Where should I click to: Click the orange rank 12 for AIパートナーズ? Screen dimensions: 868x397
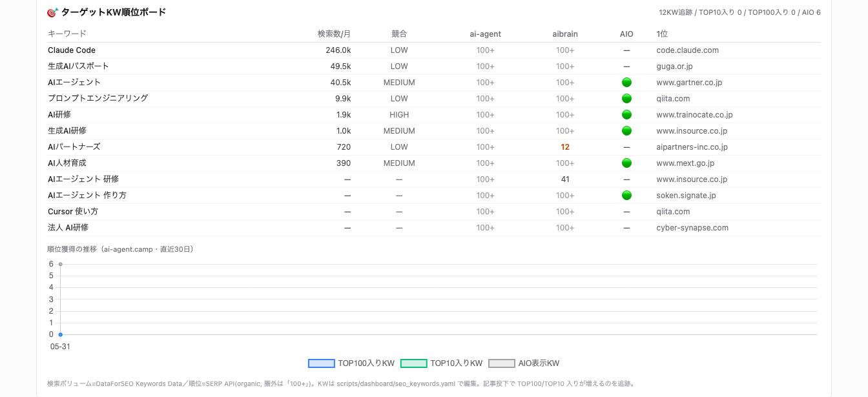(x=565, y=147)
